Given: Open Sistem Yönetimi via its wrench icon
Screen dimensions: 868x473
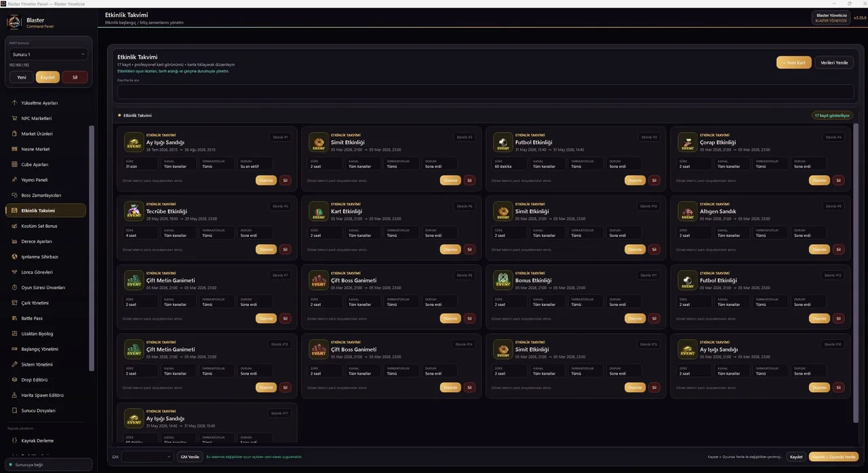Looking at the screenshot, I should pyautogui.click(x=14, y=364).
